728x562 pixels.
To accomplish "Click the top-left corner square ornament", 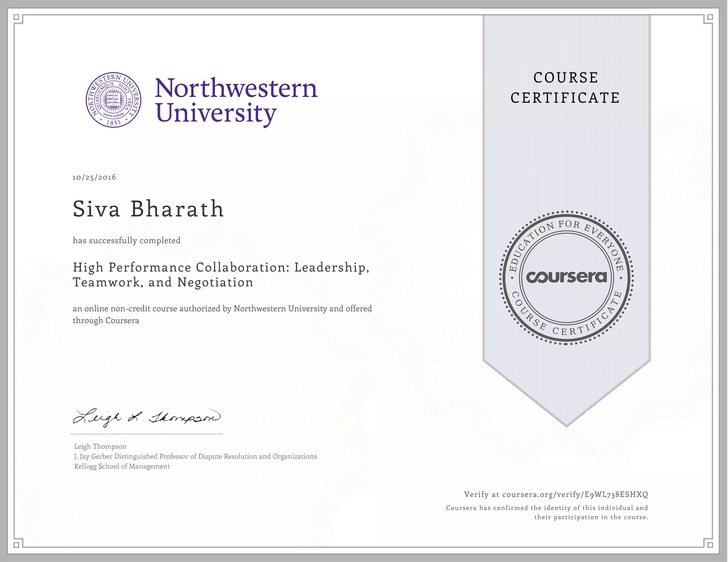I will [x=16, y=17].
